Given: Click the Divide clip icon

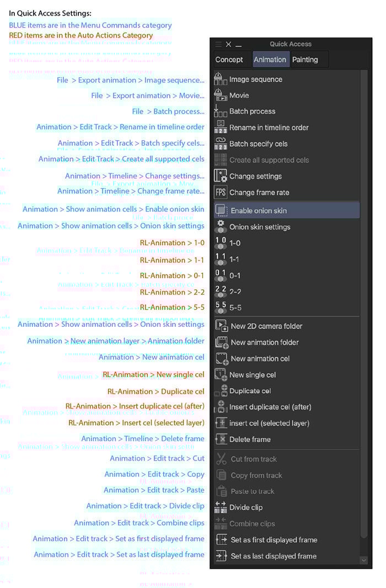Looking at the screenshot, I should 221,507.
